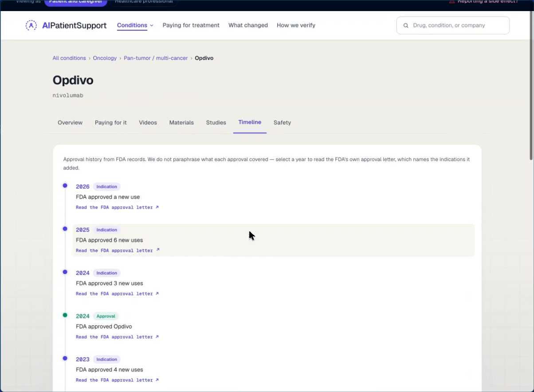Click the search magnifier icon
534x392 pixels.
coord(406,26)
